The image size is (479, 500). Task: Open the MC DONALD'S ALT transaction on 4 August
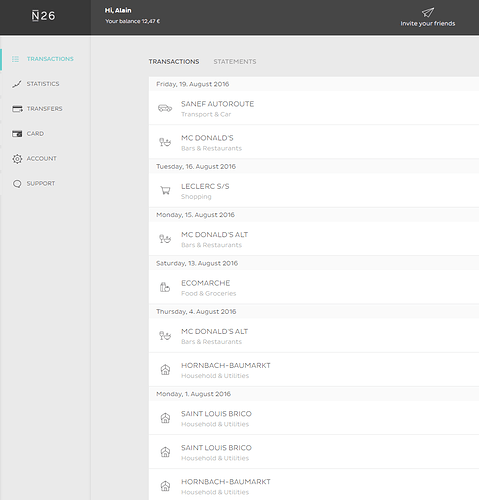(314, 336)
